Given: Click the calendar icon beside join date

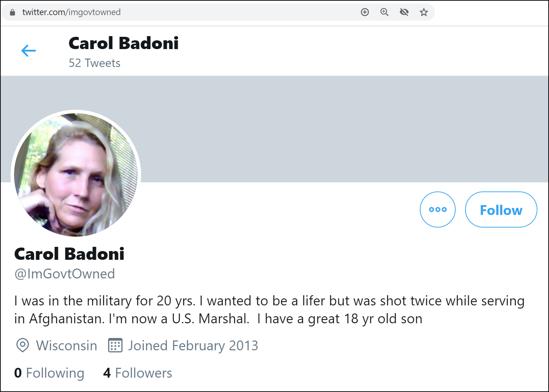Looking at the screenshot, I should coord(115,345).
